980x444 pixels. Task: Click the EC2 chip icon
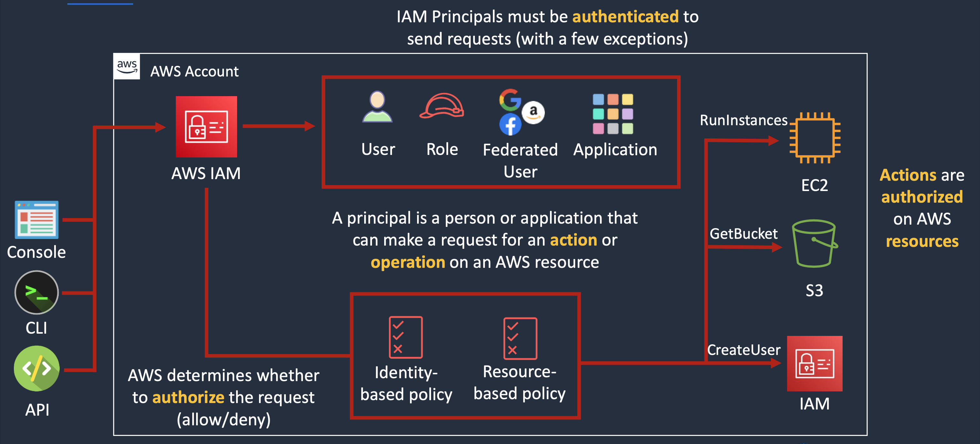(815, 138)
